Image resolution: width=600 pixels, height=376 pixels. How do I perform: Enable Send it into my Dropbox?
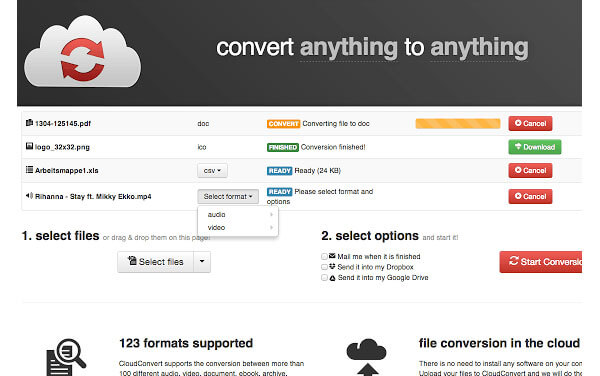point(324,267)
